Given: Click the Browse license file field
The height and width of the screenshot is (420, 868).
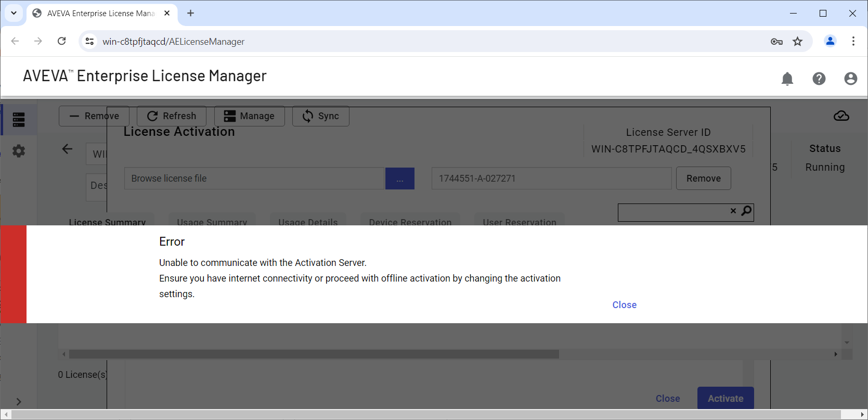Looking at the screenshot, I should (x=254, y=179).
